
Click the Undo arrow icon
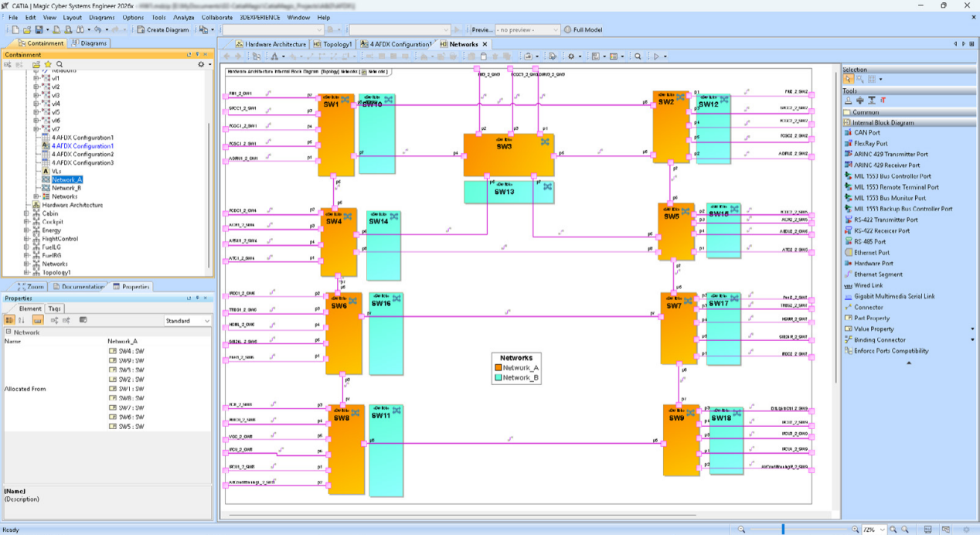click(x=98, y=29)
